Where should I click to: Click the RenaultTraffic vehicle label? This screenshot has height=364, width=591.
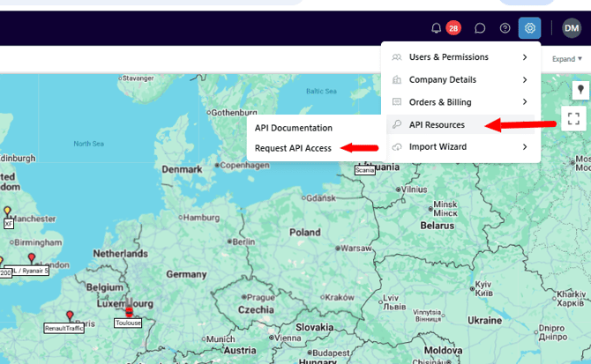(x=64, y=328)
